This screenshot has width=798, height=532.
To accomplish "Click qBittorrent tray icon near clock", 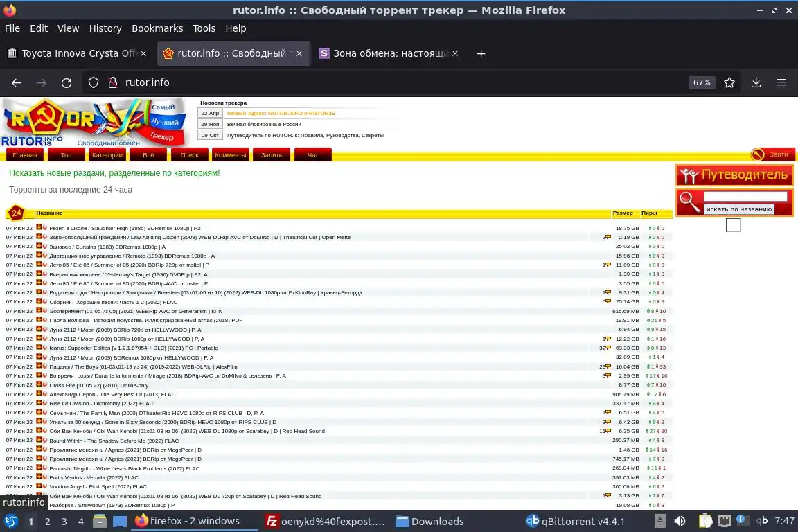I will [x=762, y=521].
